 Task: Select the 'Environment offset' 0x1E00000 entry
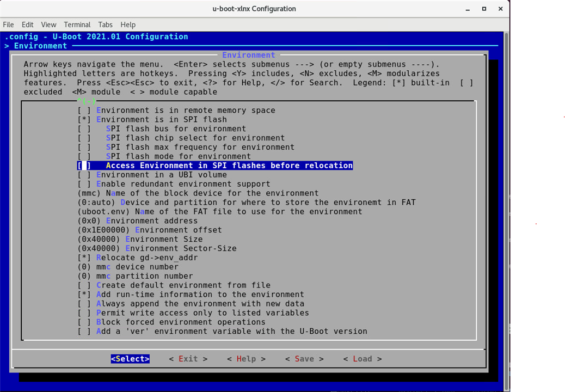[x=150, y=230]
